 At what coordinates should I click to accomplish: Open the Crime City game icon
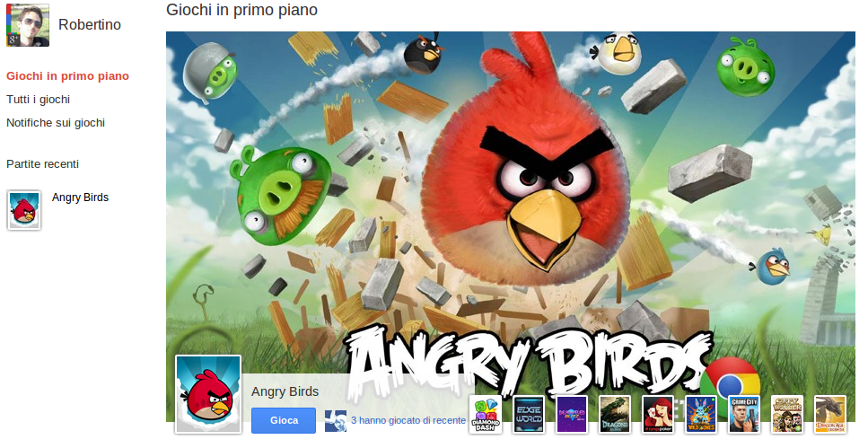coord(744,414)
